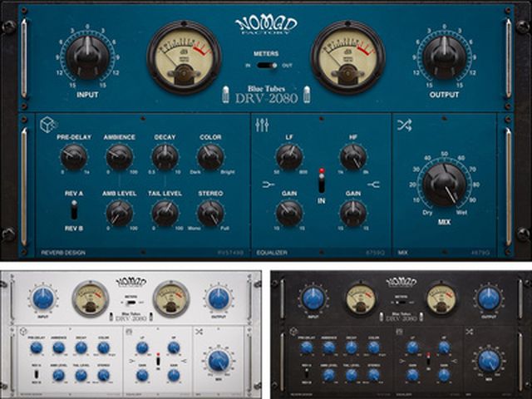This screenshot has height=399, width=532.
Task: Adjust OUTPUT knob on the black skin
Action: pyautogui.click(x=489, y=298)
